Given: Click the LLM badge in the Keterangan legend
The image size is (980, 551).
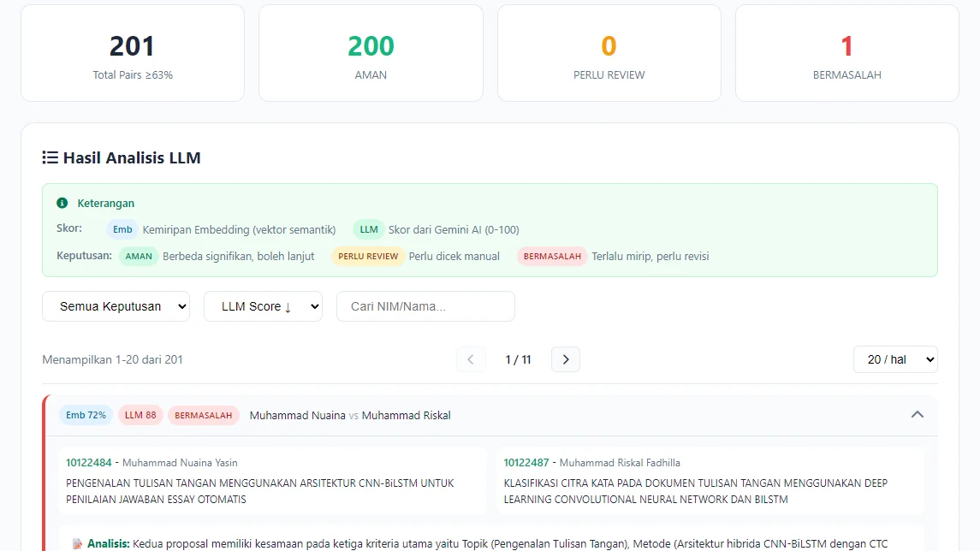Looking at the screenshot, I should coord(369,229).
